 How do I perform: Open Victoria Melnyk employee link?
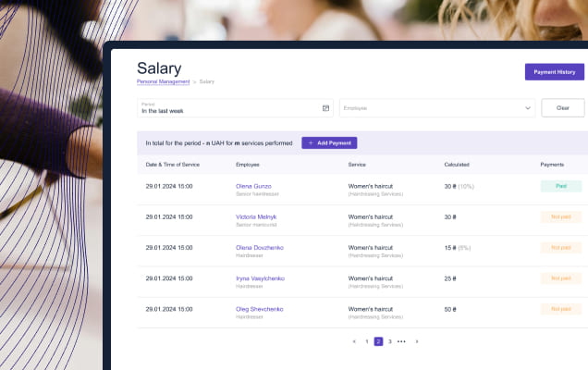pos(256,216)
